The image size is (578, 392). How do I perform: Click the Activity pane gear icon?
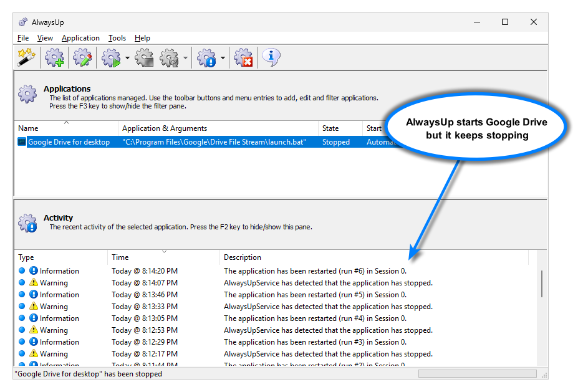click(27, 221)
